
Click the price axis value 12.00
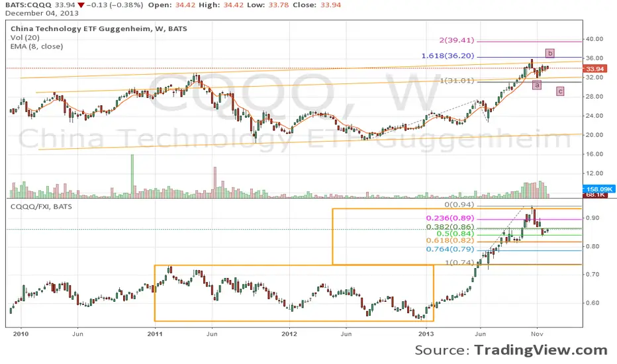click(594, 173)
